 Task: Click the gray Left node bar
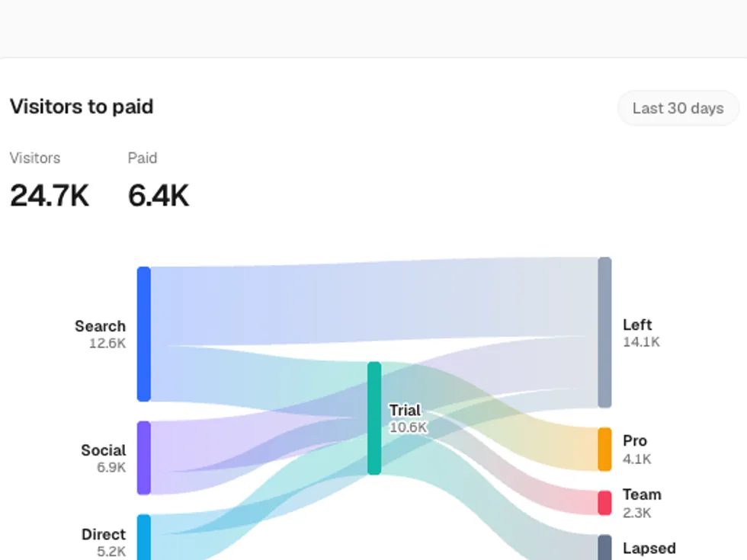click(x=604, y=332)
